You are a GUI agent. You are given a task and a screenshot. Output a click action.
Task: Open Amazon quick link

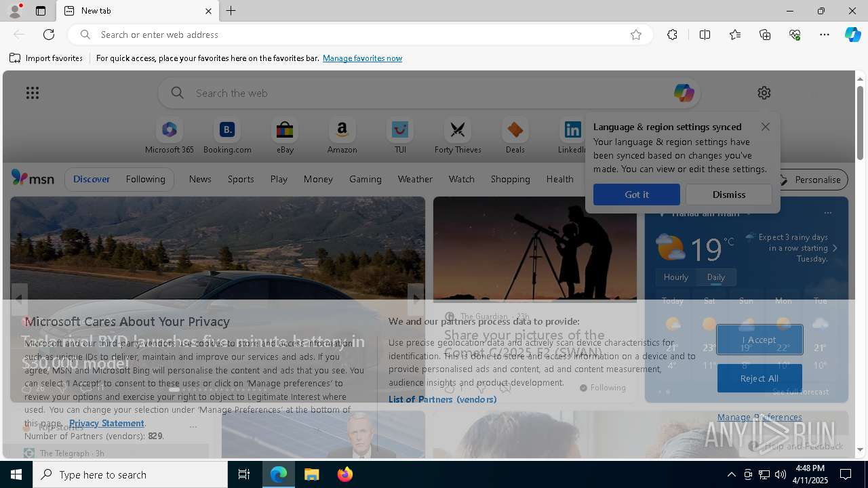(342, 136)
